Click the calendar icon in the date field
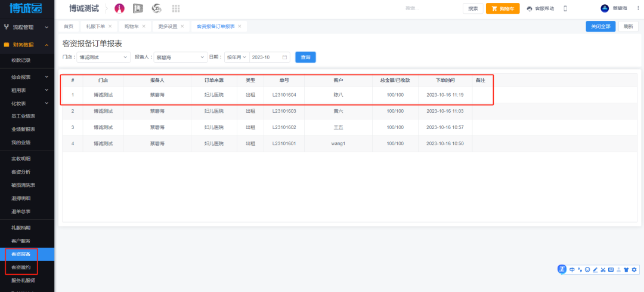Image resolution: width=644 pixels, height=292 pixels. [x=284, y=57]
